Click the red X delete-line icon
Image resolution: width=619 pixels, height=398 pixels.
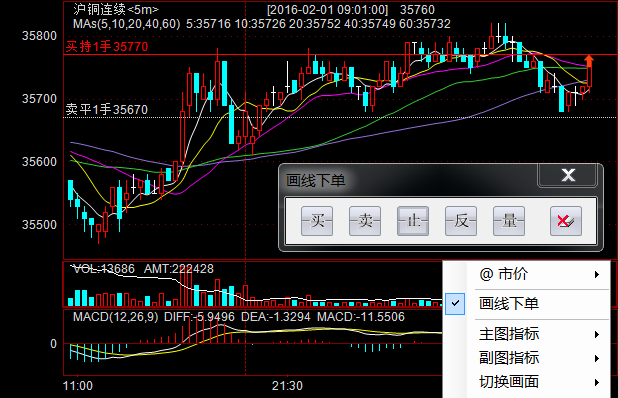566,221
